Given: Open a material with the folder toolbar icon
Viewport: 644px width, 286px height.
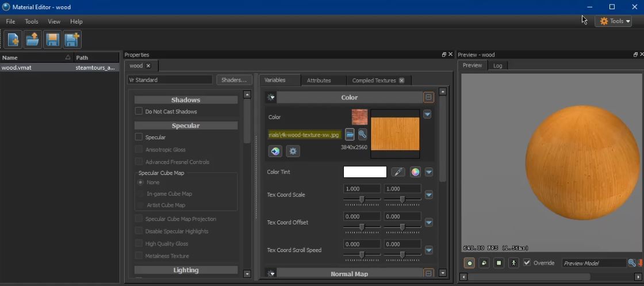Looking at the screenshot, I should pos(32,40).
